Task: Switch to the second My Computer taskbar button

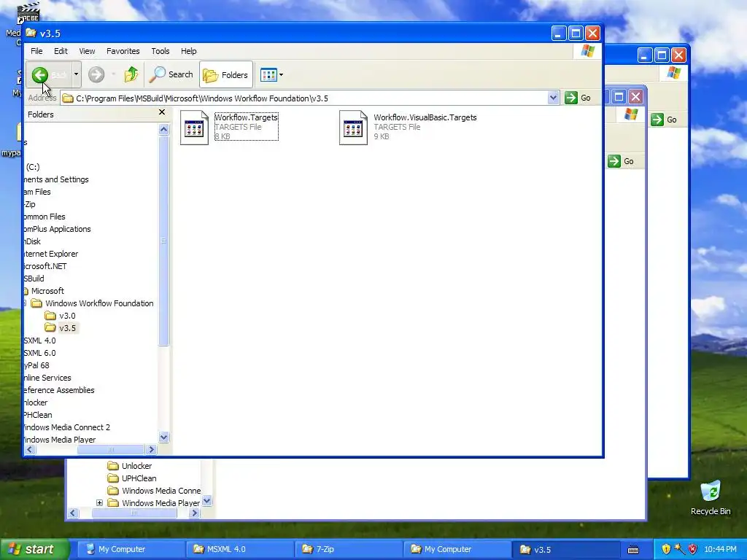Action: click(x=457, y=549)
